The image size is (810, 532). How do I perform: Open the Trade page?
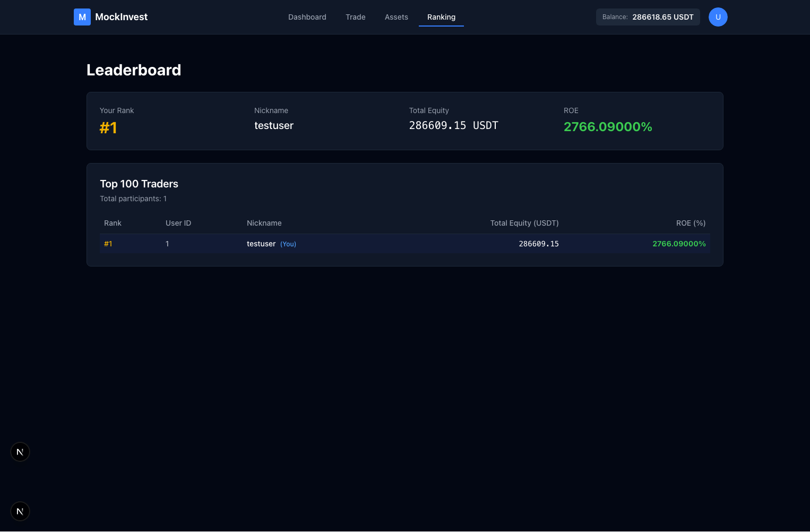click(x=355, y=17)
